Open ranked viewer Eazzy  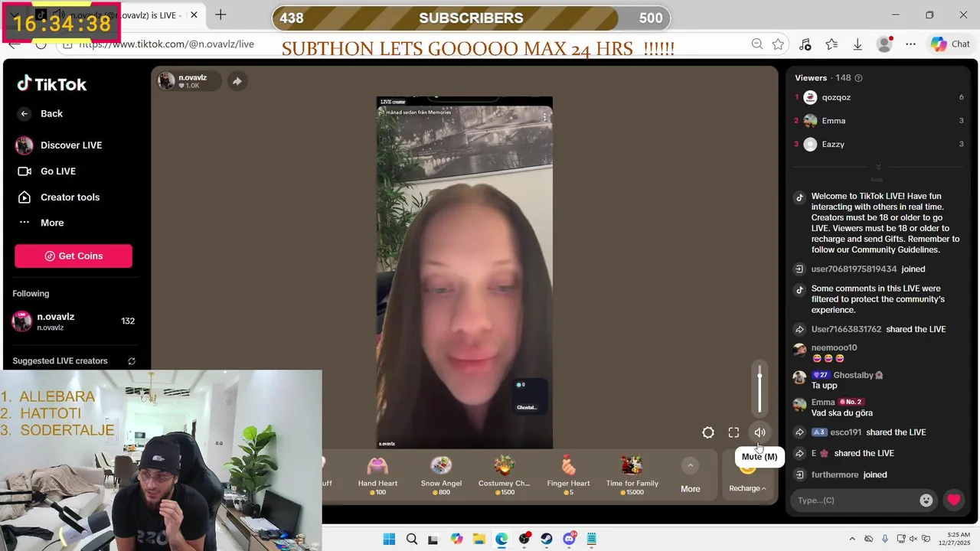click(833, 144)
